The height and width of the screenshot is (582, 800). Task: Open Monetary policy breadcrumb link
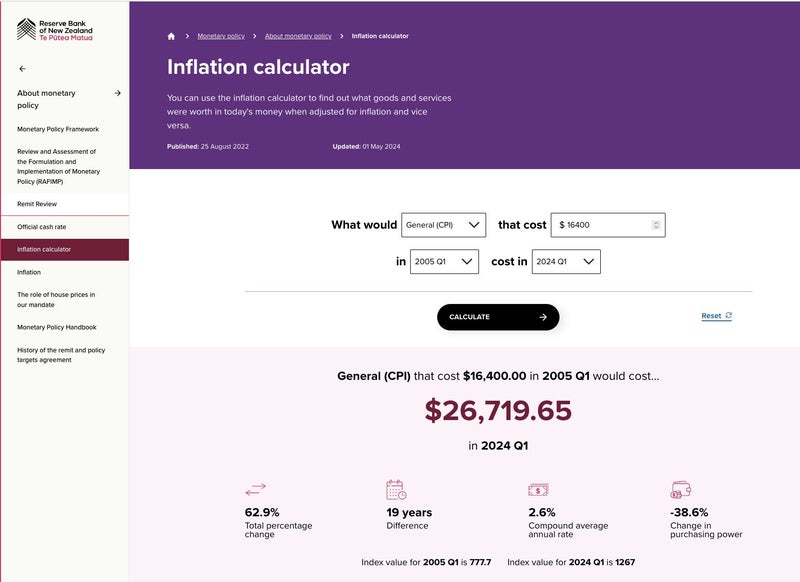221,36
